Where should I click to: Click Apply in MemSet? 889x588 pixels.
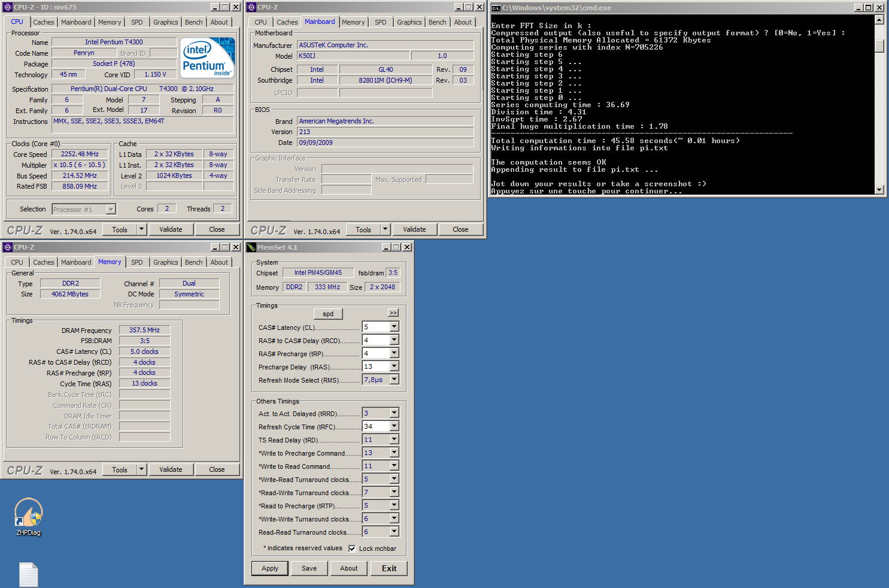(270, 568)
